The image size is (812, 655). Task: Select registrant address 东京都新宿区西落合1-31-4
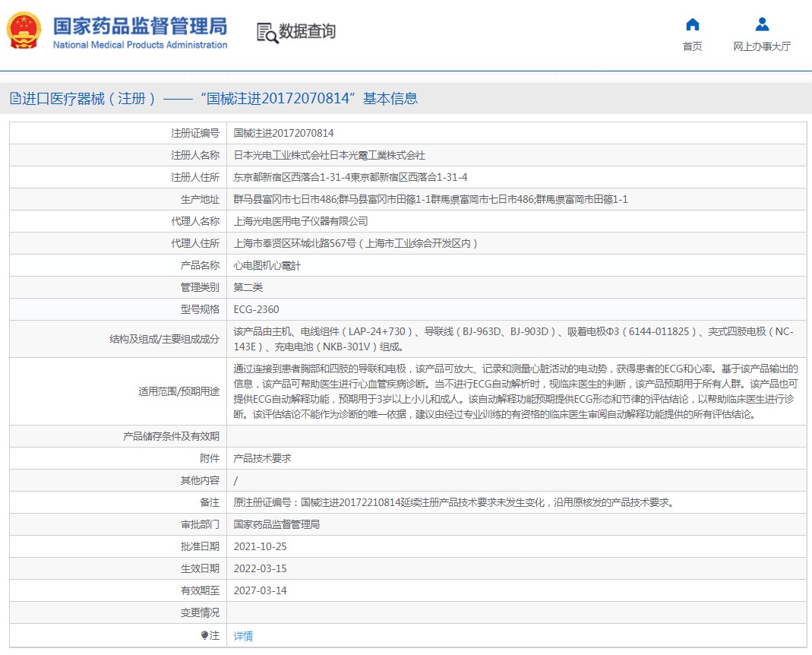click(292, 177)
